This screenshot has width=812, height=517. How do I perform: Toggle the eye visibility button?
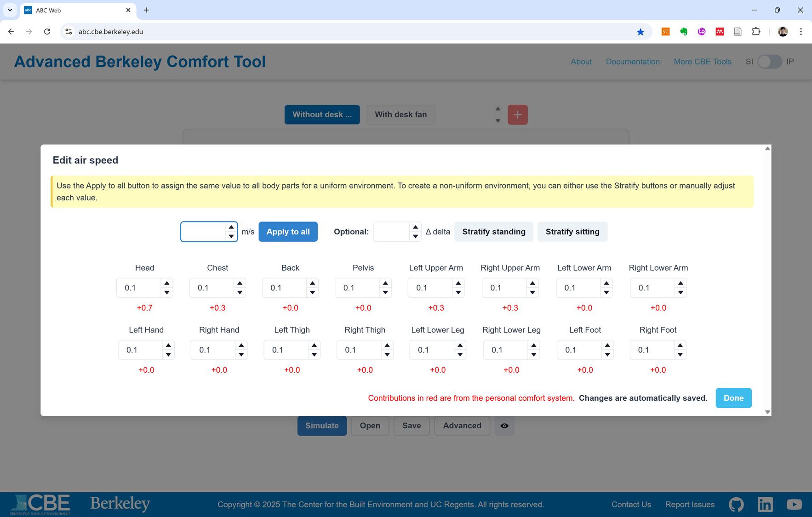(504, 426)
